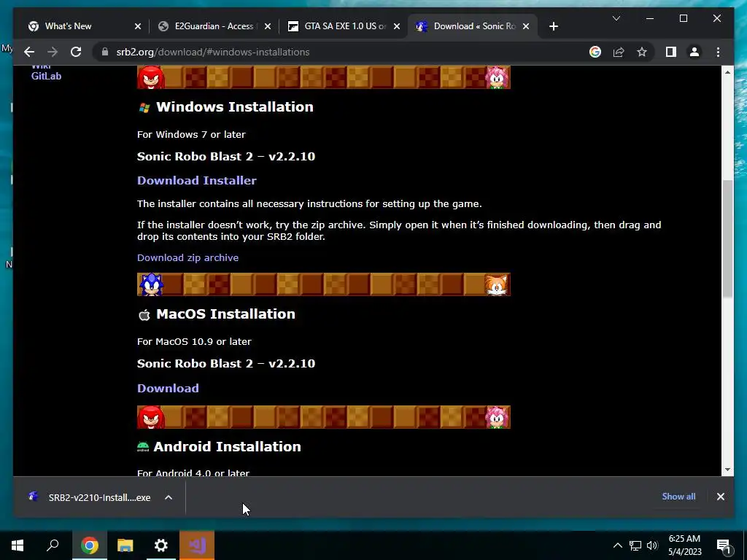This screenshot has height=560, width=747.
Task: Click the page scroll up arrow
Action: click(x=727, y=72)
